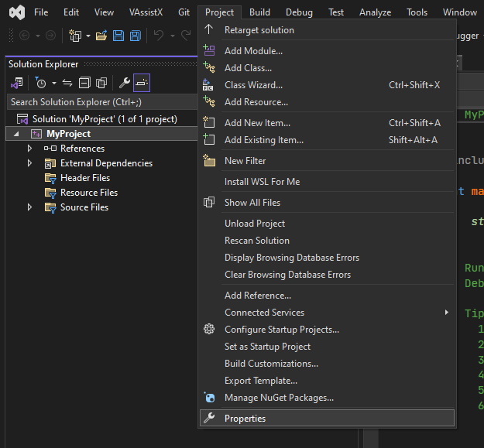The width and height of the screenshot is (484, 448).
Task: Select the Header Files filter
Action: (85, 178)
